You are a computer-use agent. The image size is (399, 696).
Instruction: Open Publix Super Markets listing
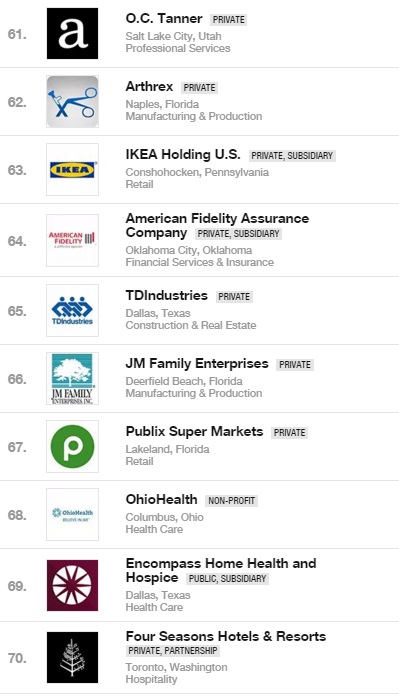[x=194, y=431]
